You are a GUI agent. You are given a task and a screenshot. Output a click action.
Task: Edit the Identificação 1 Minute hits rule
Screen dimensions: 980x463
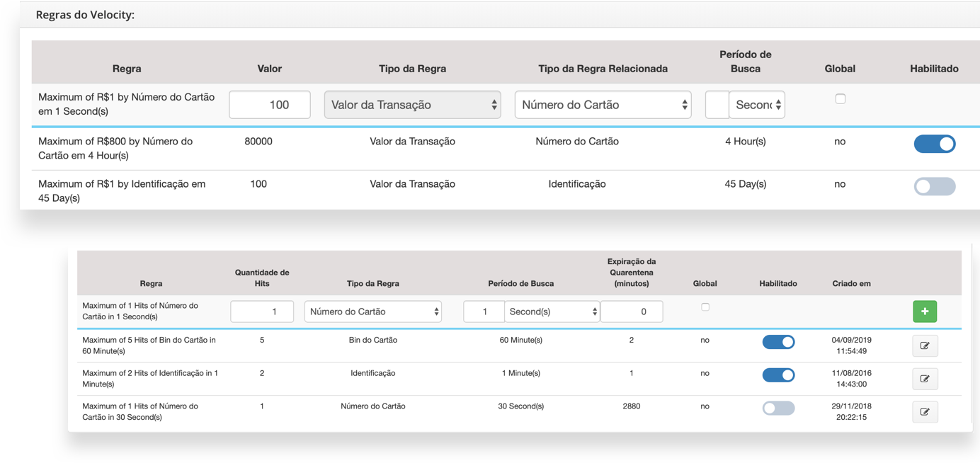925,379
